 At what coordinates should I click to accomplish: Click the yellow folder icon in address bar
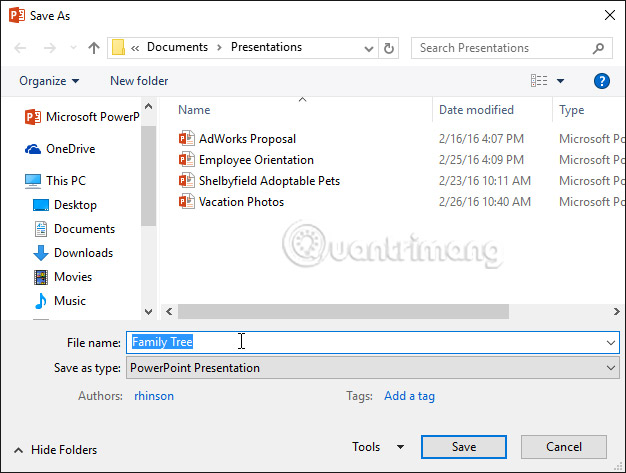pyautogui.click(x=118, y=47)
